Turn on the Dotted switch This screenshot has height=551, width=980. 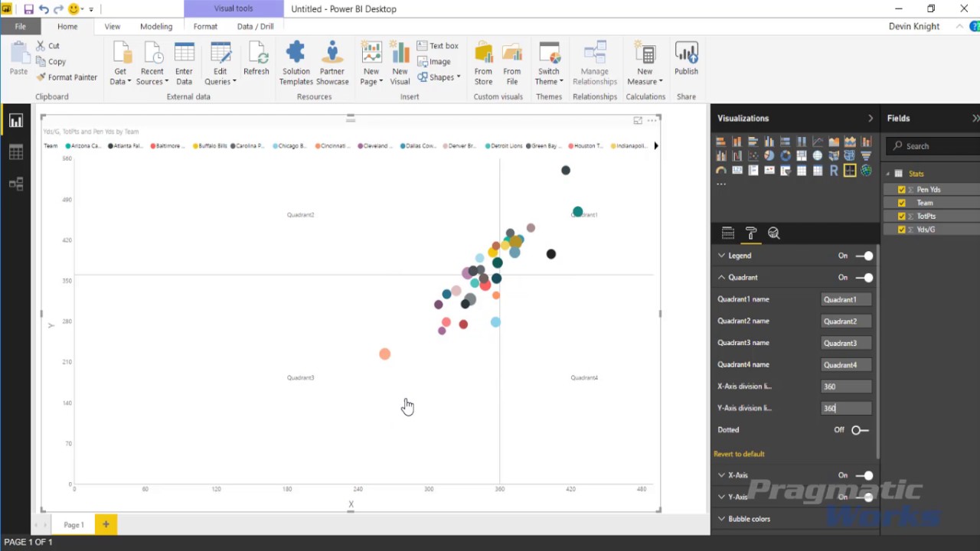coord(860,430)
